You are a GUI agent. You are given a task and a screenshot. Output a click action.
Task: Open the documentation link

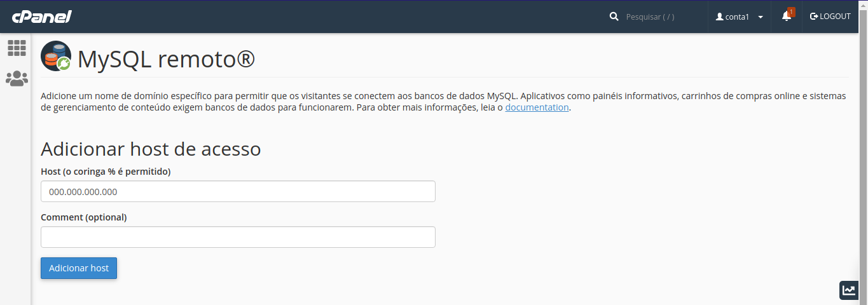click(537, 107)
